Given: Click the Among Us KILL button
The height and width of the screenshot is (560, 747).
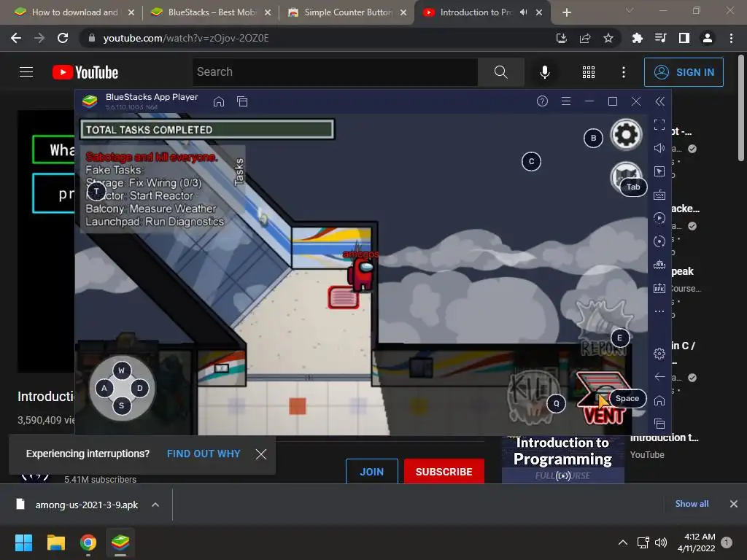Looking at the screenshot, I should coord(533,396).
